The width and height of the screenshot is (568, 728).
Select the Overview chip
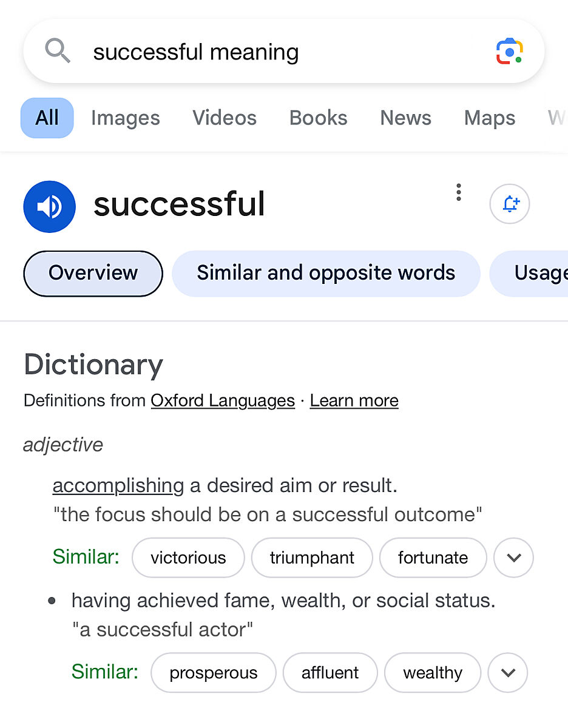pos(93,273)
